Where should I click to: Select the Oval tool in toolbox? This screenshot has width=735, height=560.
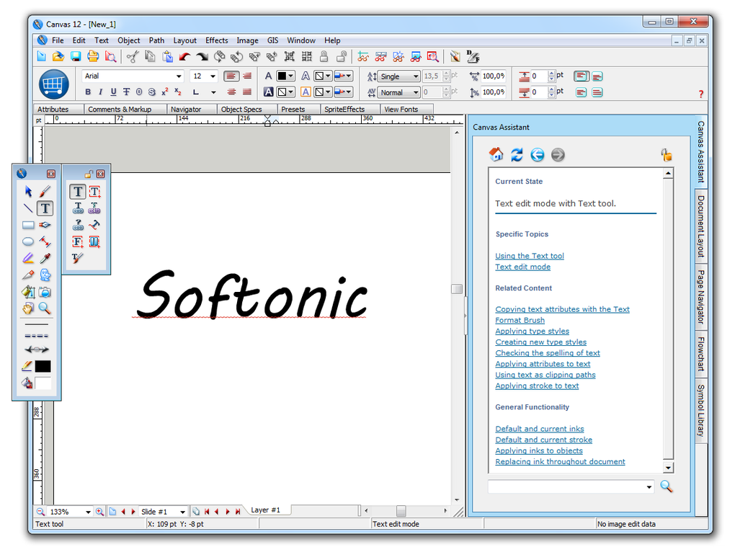point(28,241)
